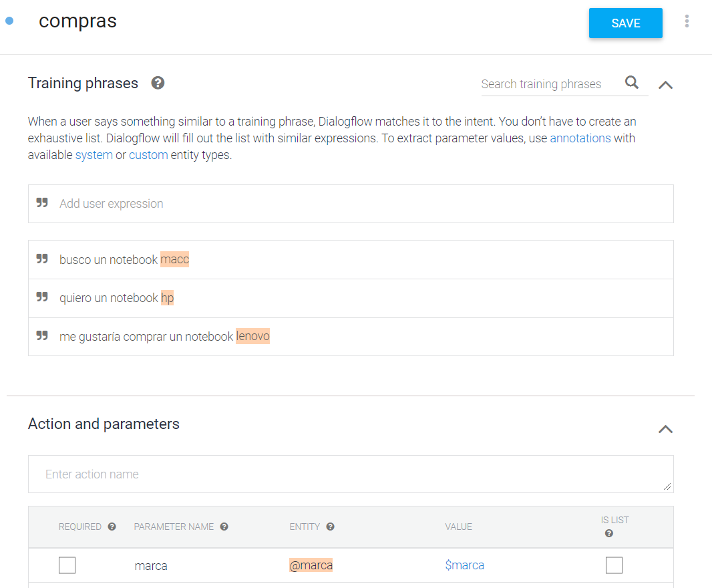
Task: Click the blue status dot beside compras
Action: point(9,21)
